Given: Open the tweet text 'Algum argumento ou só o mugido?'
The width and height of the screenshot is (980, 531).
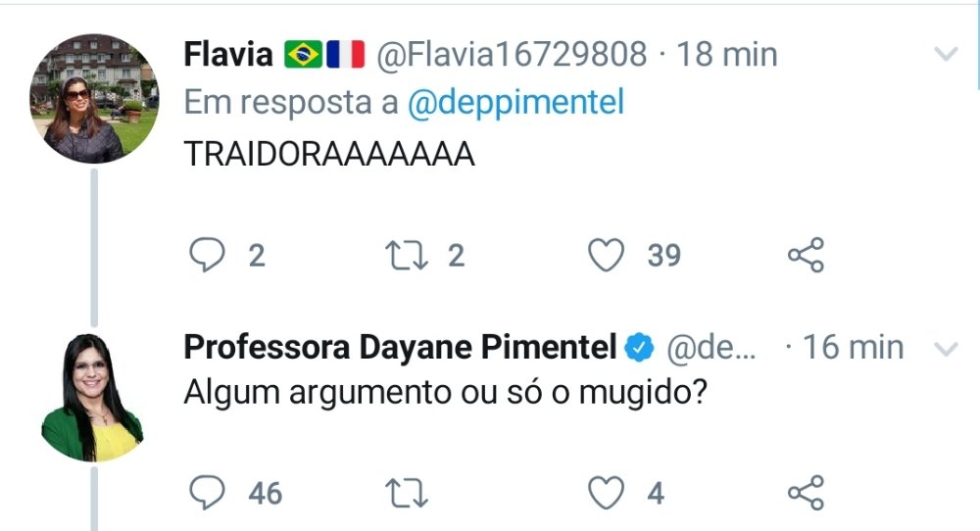Looking at the screenshot, I should coord(446,393).
